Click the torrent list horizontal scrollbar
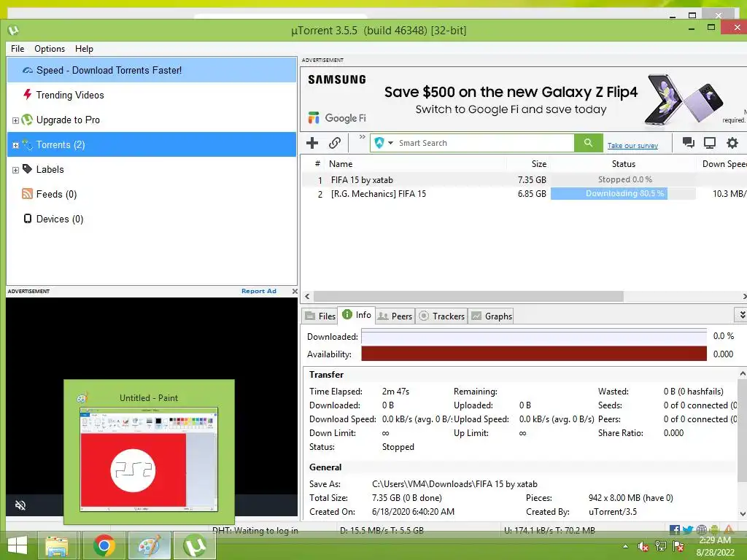The height and width of the screenshot is (560, 747). [468, 297]
